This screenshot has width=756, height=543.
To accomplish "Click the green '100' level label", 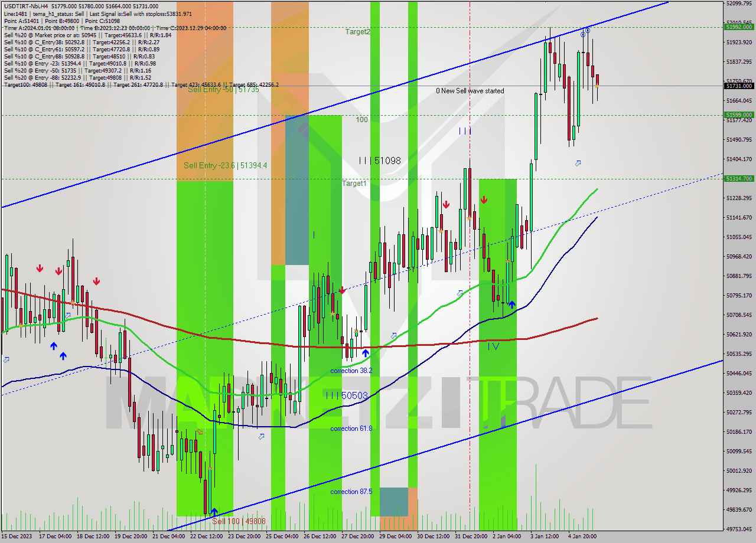I will 361,120.
